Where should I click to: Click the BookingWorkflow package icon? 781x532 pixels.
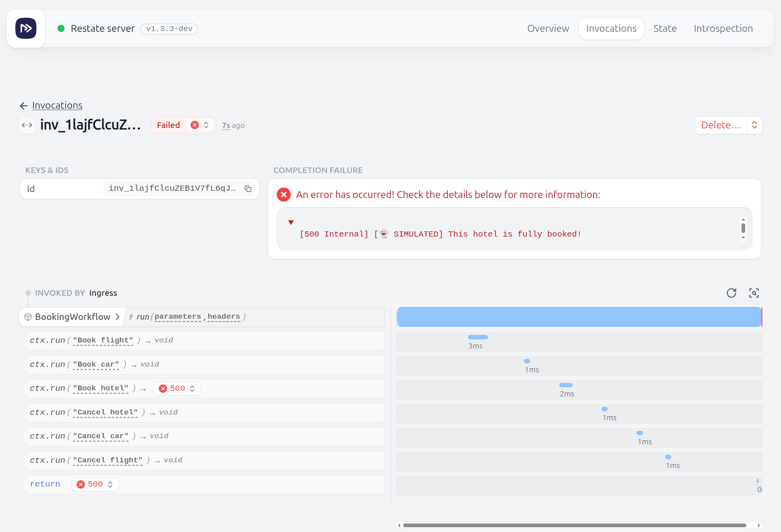[28, 317]
